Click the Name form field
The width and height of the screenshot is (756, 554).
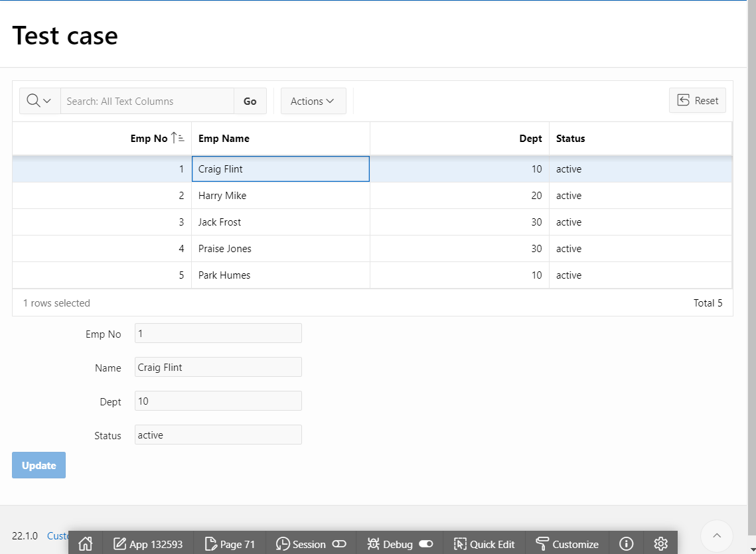(x=218, y=367)
